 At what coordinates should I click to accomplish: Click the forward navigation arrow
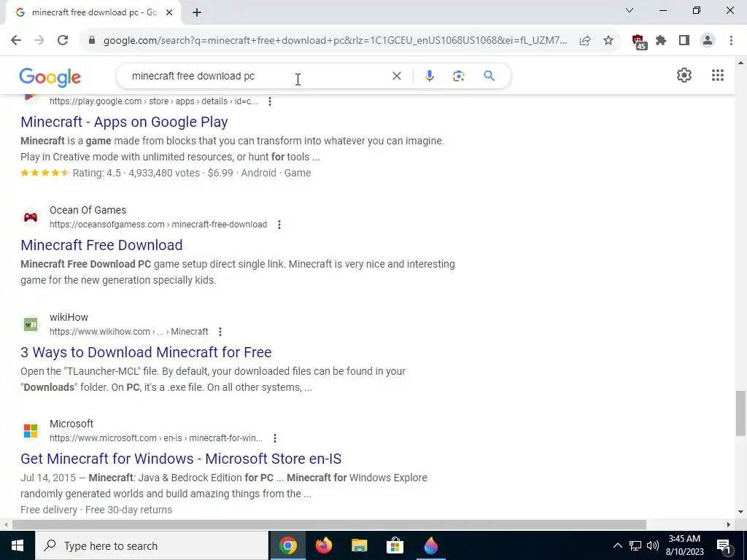[39, 41]
